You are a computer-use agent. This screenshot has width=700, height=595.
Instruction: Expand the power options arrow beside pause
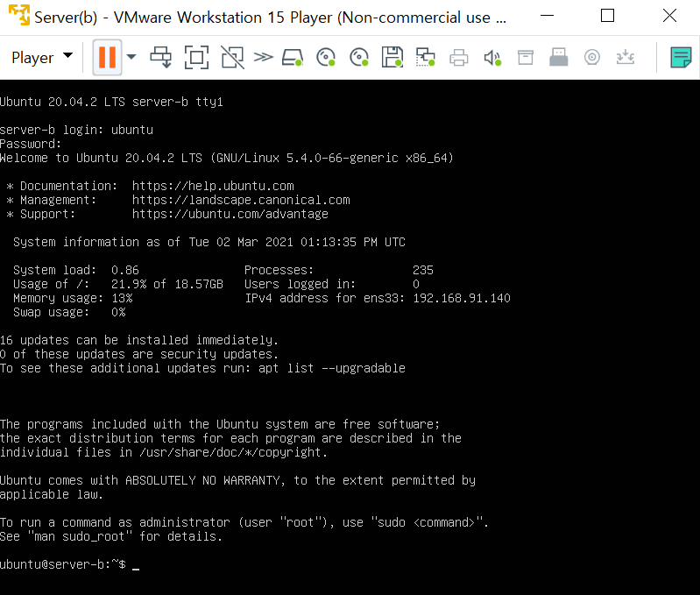tap(131, 57)
